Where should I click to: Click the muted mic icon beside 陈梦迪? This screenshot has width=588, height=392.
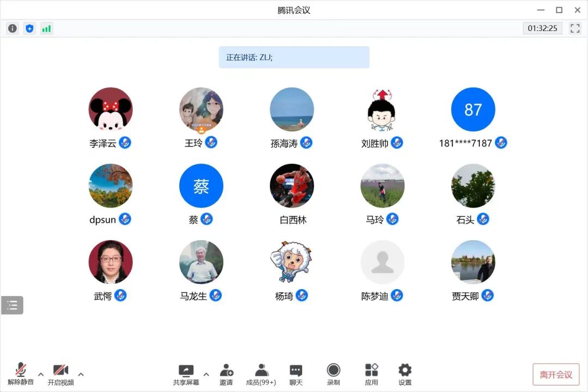pyautogui.click(x=397, y=296)
